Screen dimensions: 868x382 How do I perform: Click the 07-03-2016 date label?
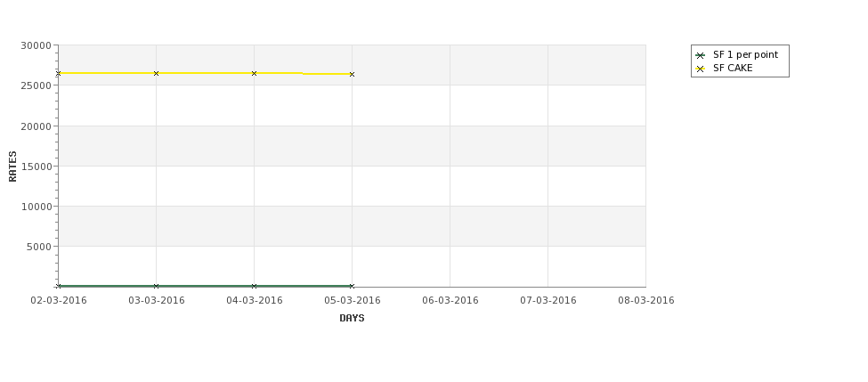tap(548, 301)
